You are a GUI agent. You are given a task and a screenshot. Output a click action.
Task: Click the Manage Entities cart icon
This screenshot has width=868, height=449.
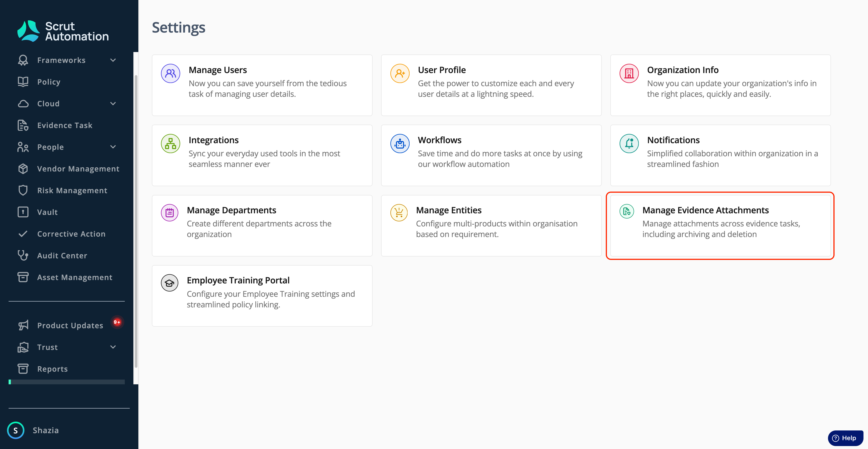click(x=399, y=213)
